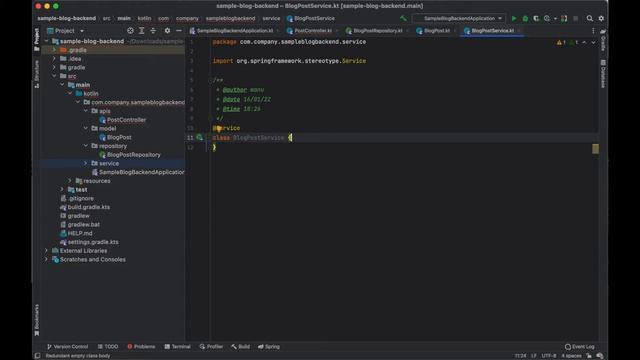Expand External Libraries node
Viewport: 640px width, 360px height.
click(46, 251)
